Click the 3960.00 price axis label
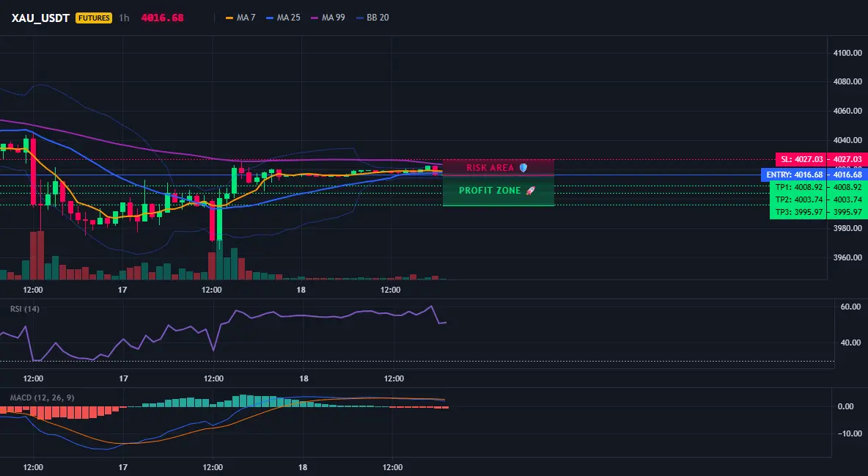Viewport: 868px width, 476px height. [x=847, y=257]
